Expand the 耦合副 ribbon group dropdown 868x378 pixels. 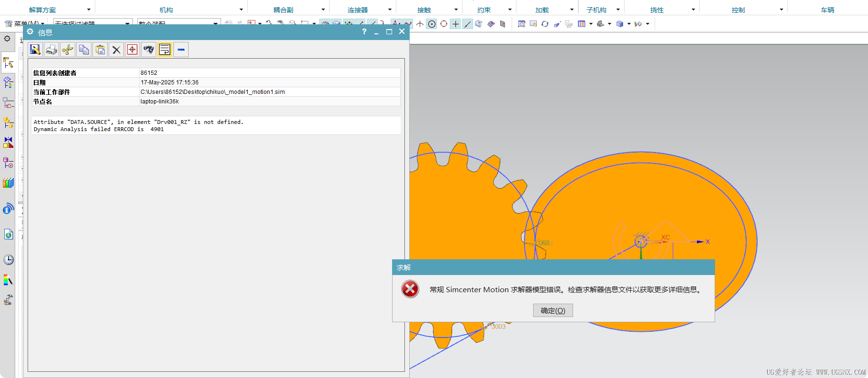click(x=323, y=10)
